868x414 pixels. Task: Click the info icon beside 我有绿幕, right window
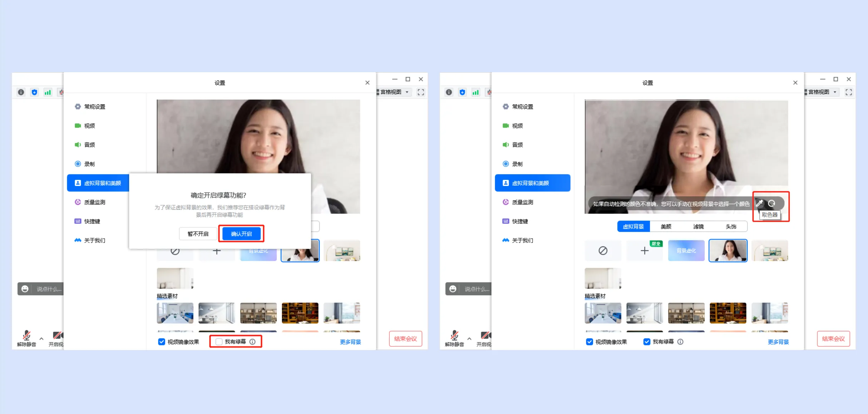click(x=680, y=342)
